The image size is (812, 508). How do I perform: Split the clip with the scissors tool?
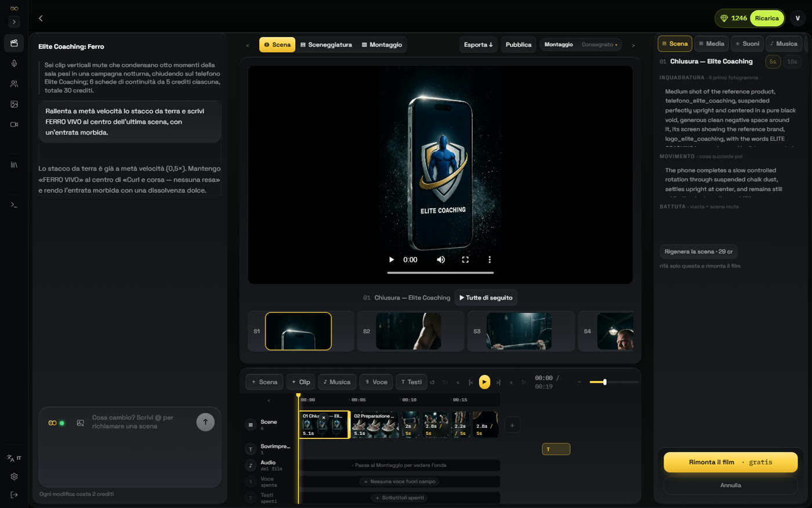(524, 382)
